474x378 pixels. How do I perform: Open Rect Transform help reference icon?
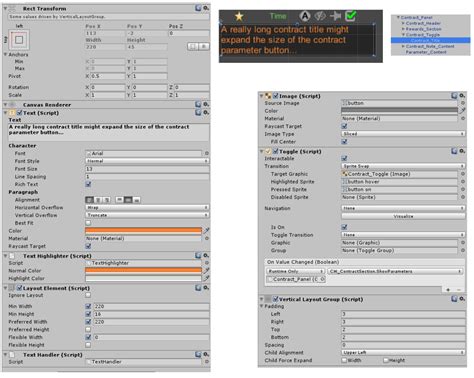pos(198,8)
